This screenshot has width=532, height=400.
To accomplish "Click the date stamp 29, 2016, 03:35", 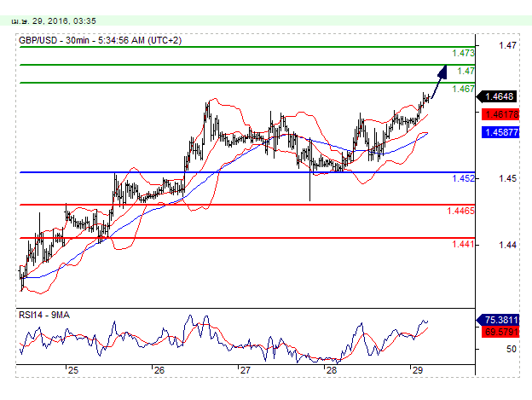I will (54, 21).
